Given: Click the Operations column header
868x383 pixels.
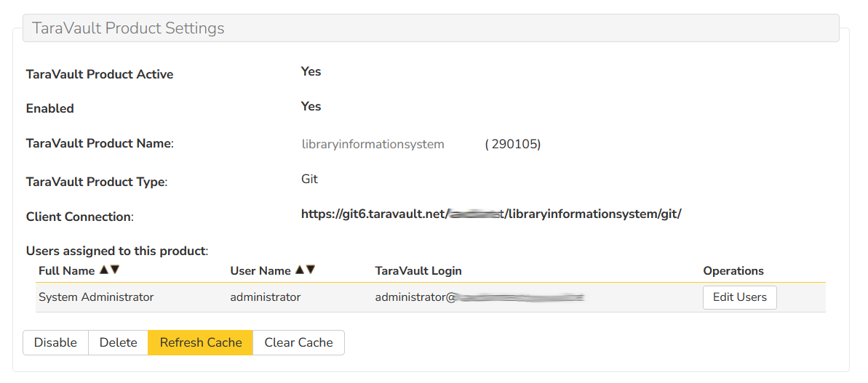Looking at the screenshot, I should click(733, 271).
